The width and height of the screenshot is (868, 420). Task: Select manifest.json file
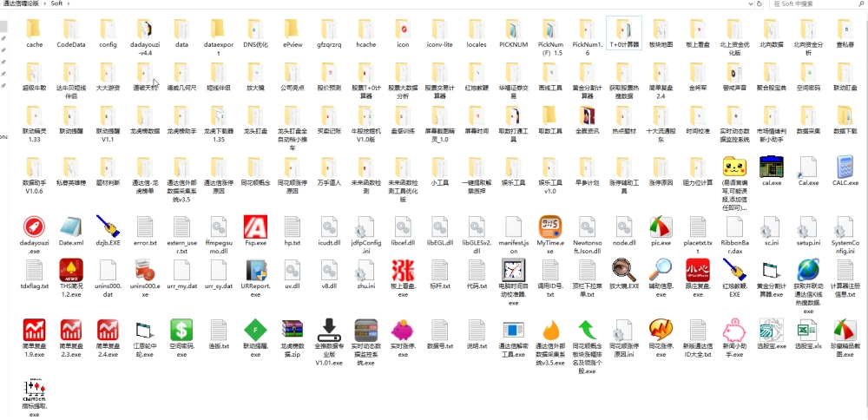click(513, 226)
